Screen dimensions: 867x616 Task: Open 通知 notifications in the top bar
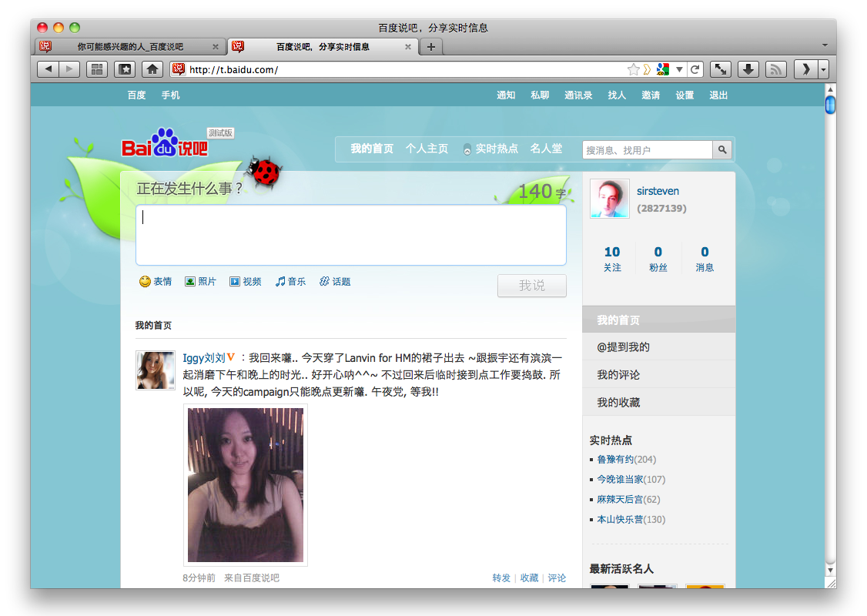506,95
